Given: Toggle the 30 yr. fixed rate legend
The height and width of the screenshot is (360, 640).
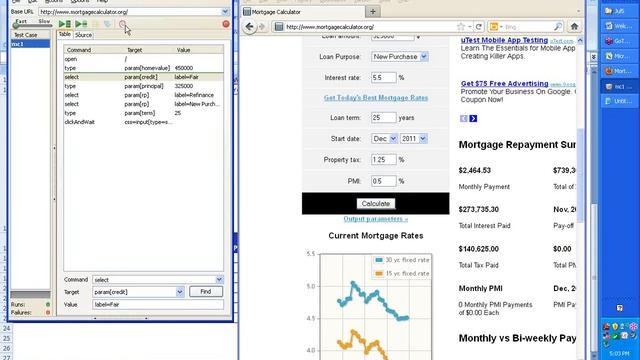Looking at the screenshot, I should coord(402,260).
